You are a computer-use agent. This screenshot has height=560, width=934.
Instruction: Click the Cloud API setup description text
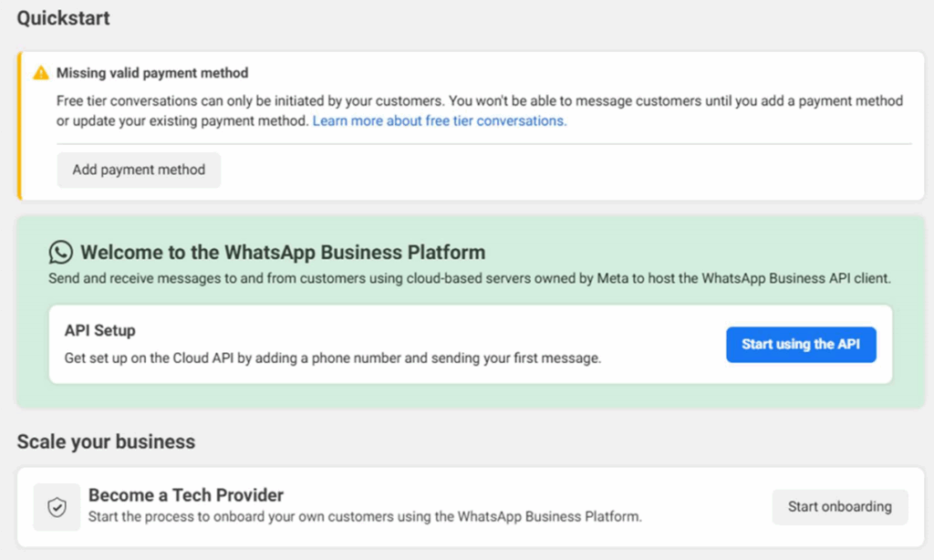point(332,358)
